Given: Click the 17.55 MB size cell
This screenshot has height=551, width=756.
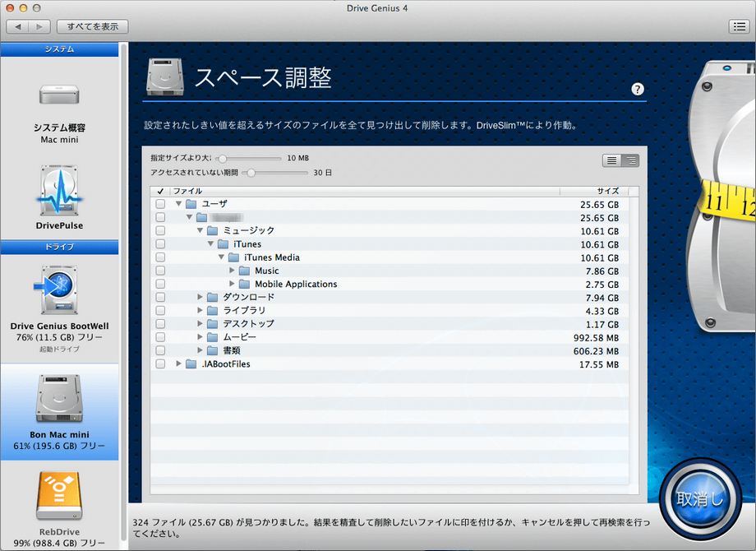Looking at the screenshot, I should point(599,364).
